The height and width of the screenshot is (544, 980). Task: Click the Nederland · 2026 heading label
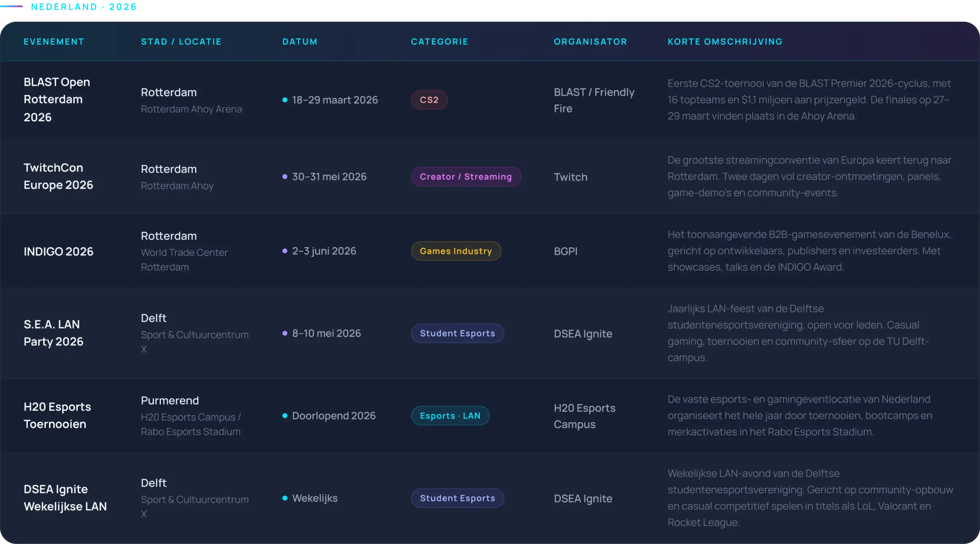(x=84, y=7)
